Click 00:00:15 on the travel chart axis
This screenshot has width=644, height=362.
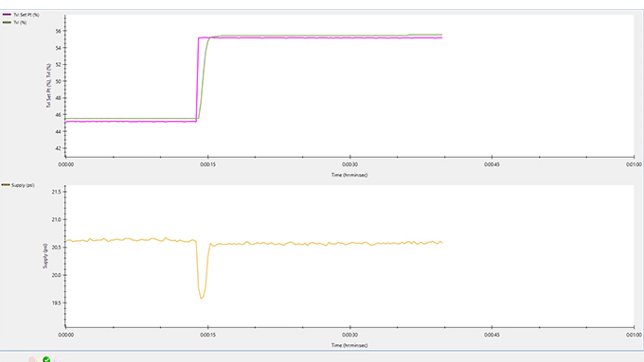coord(208,165)
